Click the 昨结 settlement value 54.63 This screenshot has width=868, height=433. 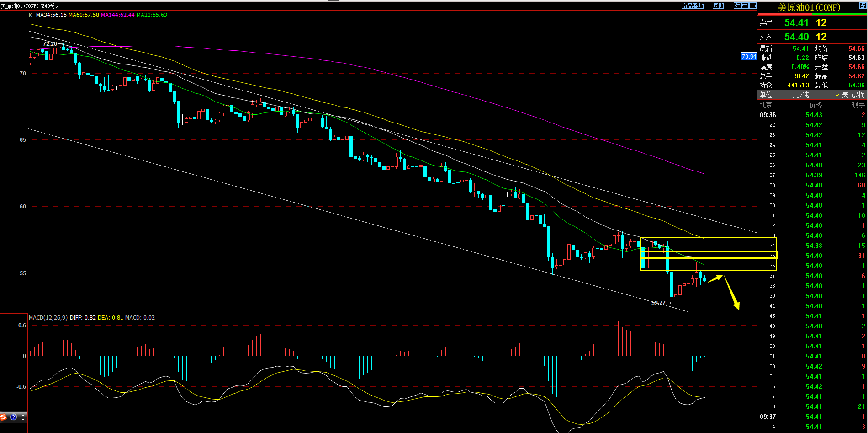856,58
